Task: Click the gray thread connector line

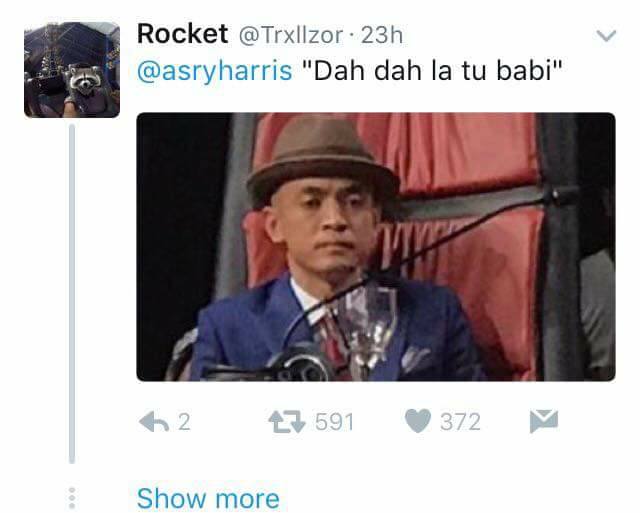Action: (72, 294)
